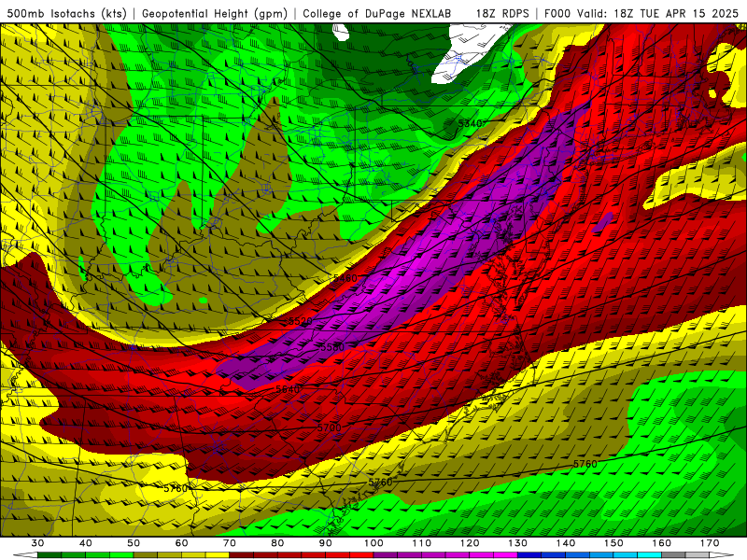747x560 pixels.
Task: Click the darkest green swatch starting at 30
Action: (49, 555)
